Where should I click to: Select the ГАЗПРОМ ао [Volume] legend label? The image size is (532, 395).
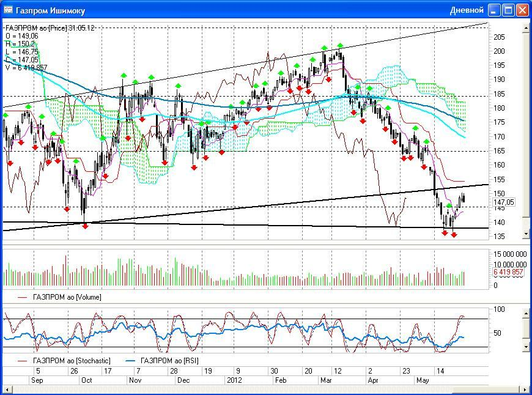[67, 297]
